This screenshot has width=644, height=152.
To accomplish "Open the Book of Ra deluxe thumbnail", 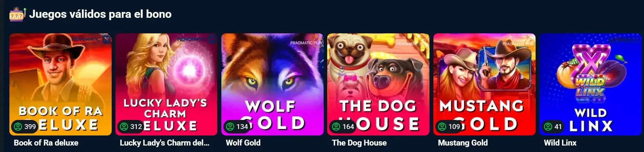I will point(60,84).
